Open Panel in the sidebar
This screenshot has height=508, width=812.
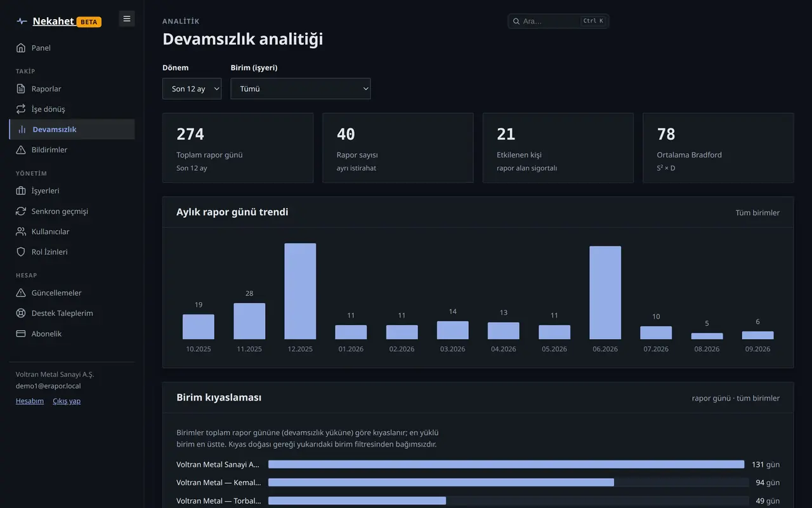(x=72, y=48)
